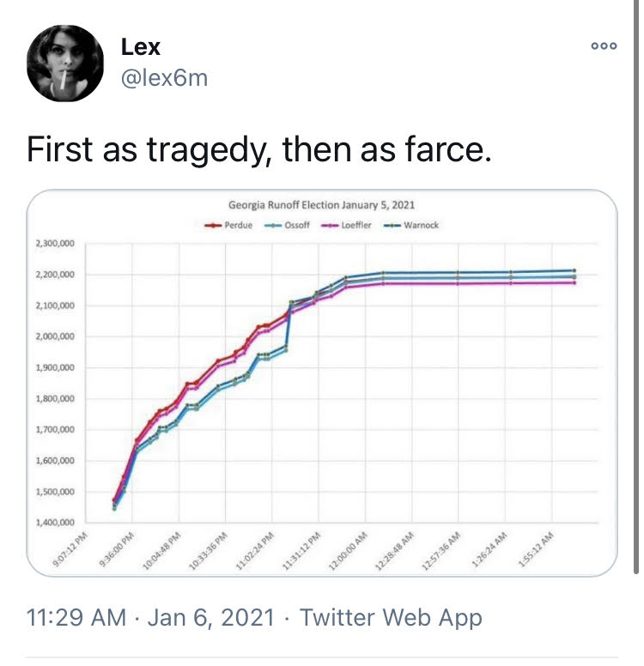Click the vertical scrollbar on the right edge

(x=636, y=288)
